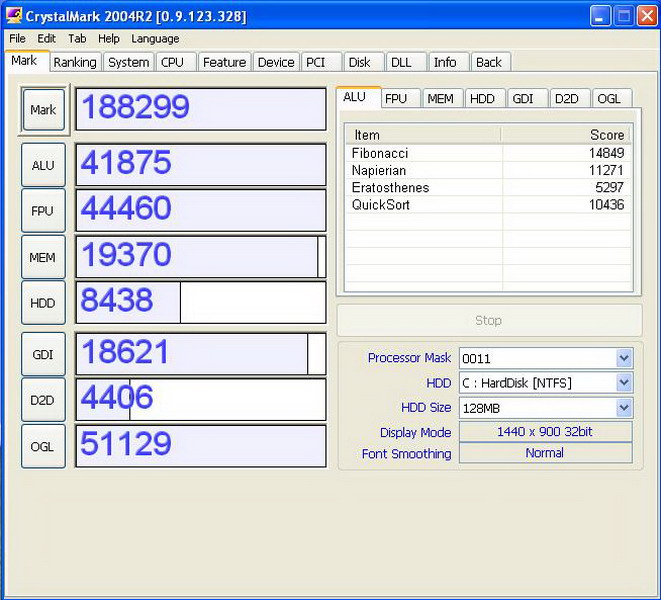Open the Language menu

click(155, 39)
